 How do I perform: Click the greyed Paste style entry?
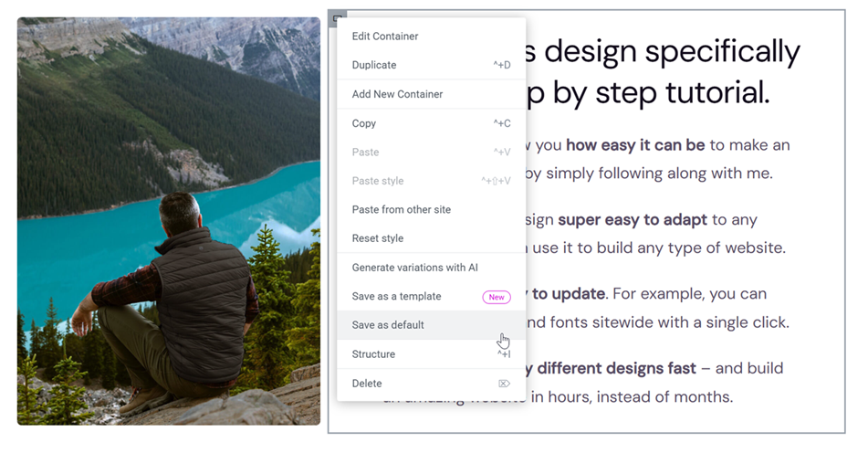pos(431,181)
